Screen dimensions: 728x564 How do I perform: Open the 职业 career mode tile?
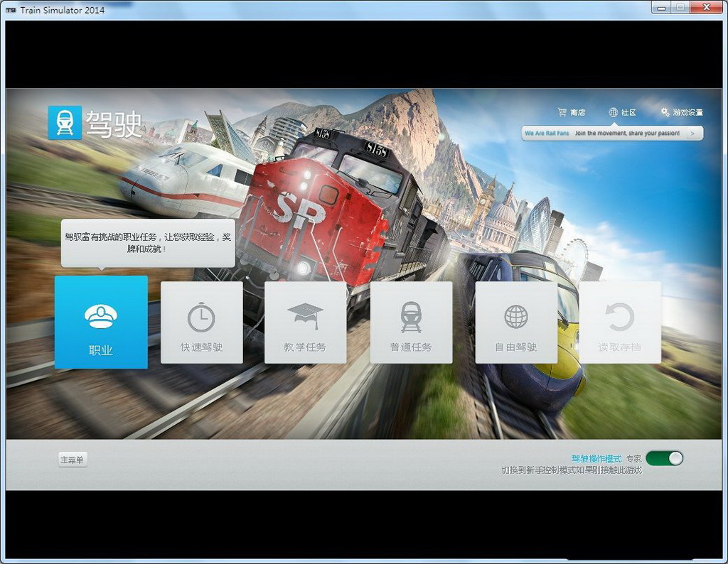pos(101,322)
